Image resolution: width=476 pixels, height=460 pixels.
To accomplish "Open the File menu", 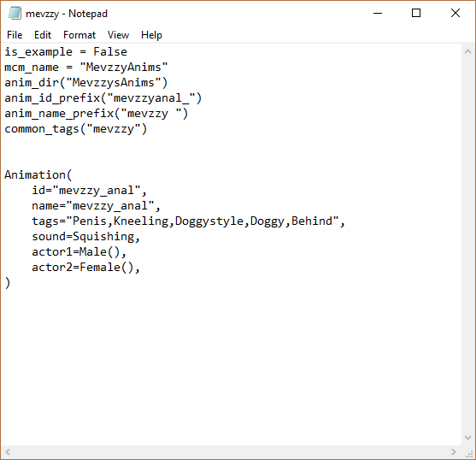I will point(15,35).
